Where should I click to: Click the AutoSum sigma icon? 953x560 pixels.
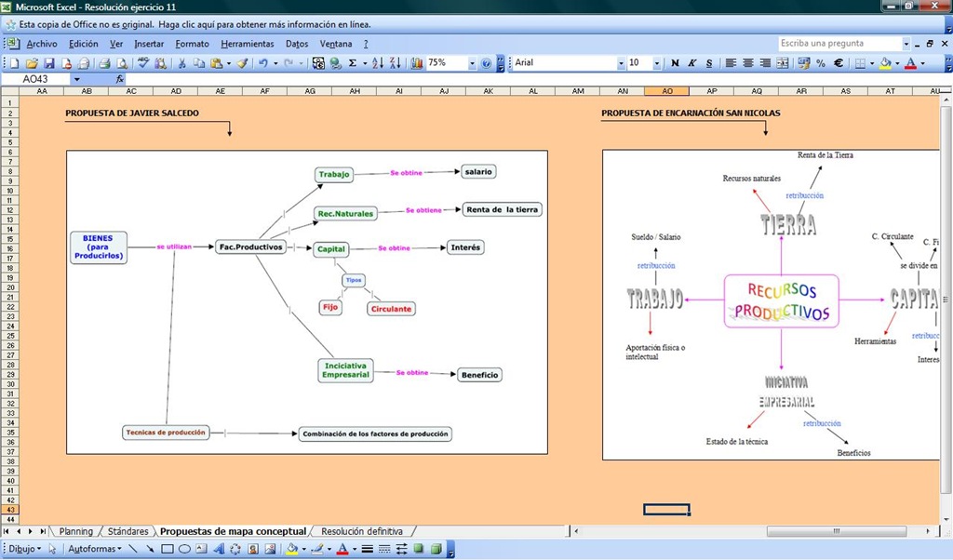(353, 63)
